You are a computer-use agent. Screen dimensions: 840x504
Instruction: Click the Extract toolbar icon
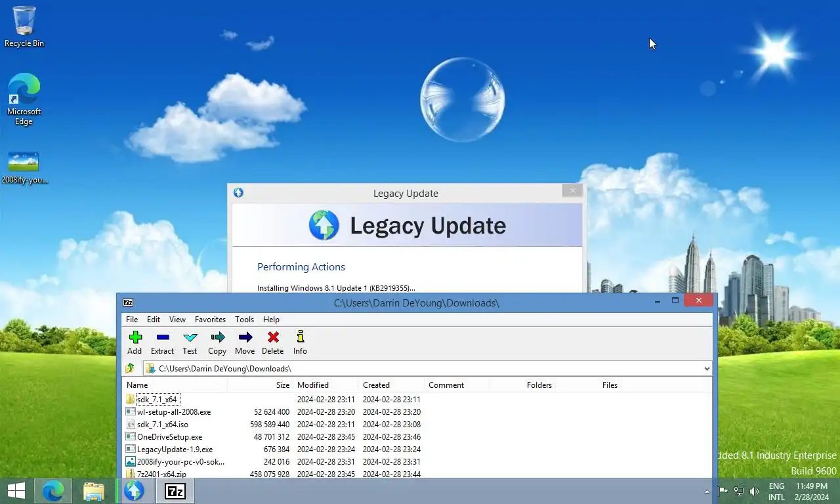coord(162,343)
